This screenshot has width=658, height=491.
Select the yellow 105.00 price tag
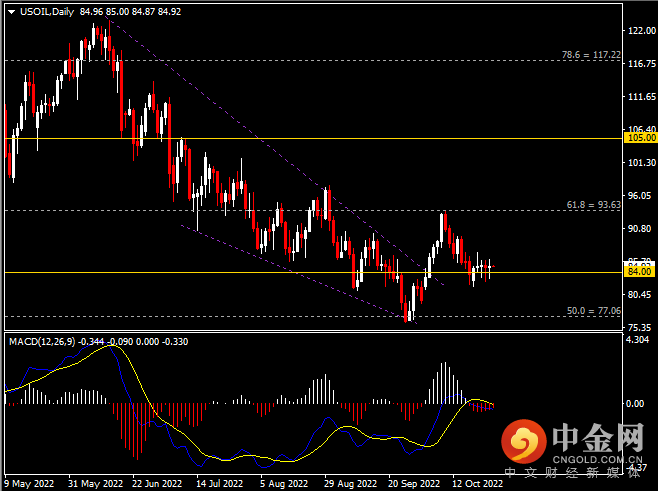point(641,138)
